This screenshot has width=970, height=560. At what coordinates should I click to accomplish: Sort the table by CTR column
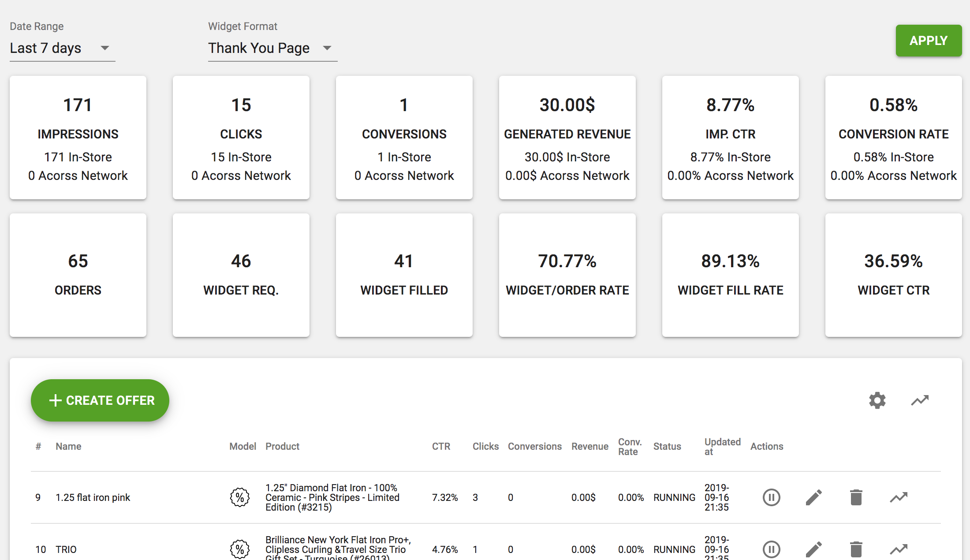click(x=441, y=446)
